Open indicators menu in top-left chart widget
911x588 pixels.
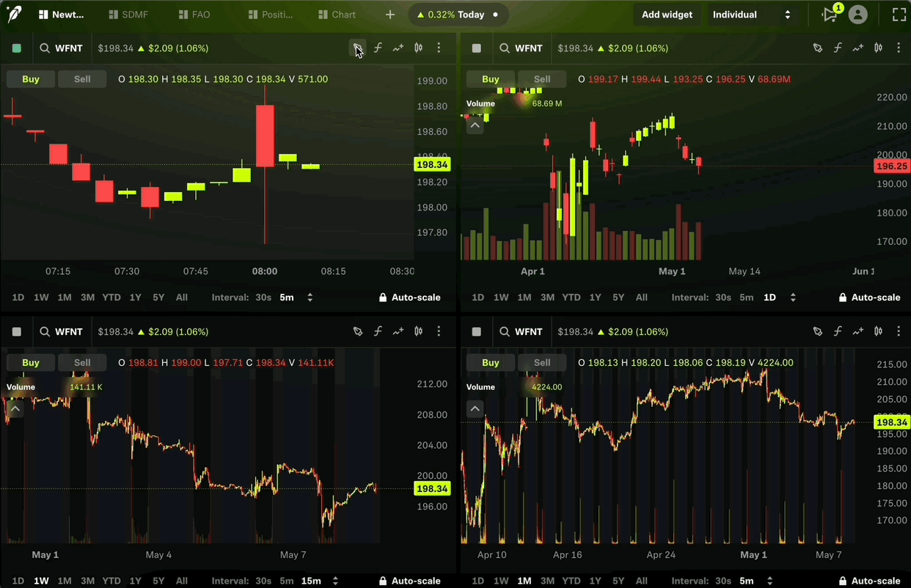[x=378, y=48]
